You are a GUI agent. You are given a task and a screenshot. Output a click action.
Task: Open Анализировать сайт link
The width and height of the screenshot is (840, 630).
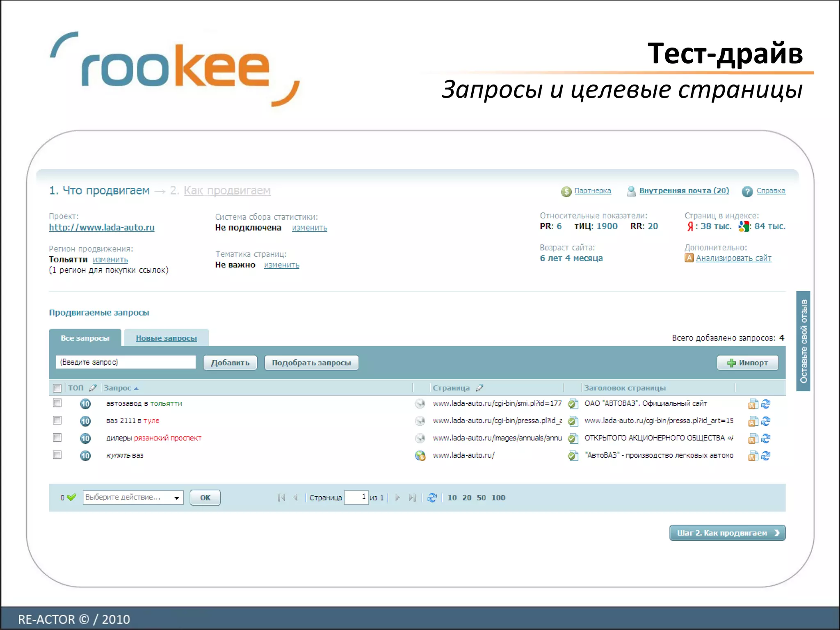[x=734, y=258]
